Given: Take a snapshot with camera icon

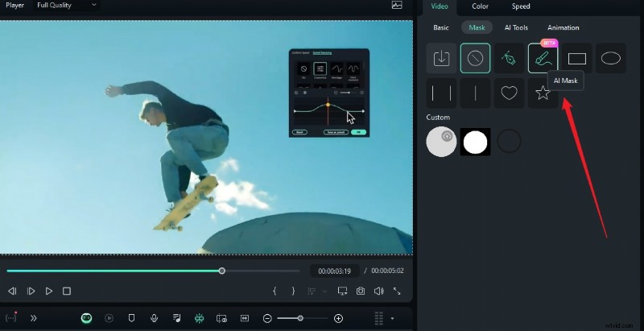Looking at the screenshot, I should (x=361, y=291).
